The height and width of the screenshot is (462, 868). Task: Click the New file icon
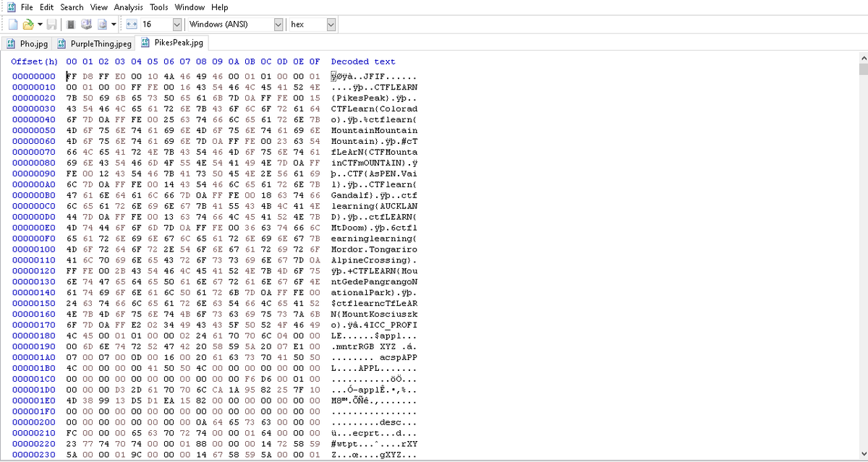tap(12, 25)
